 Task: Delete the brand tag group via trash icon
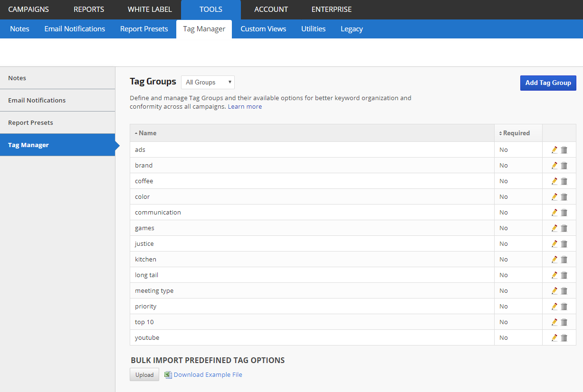[564, 166]
